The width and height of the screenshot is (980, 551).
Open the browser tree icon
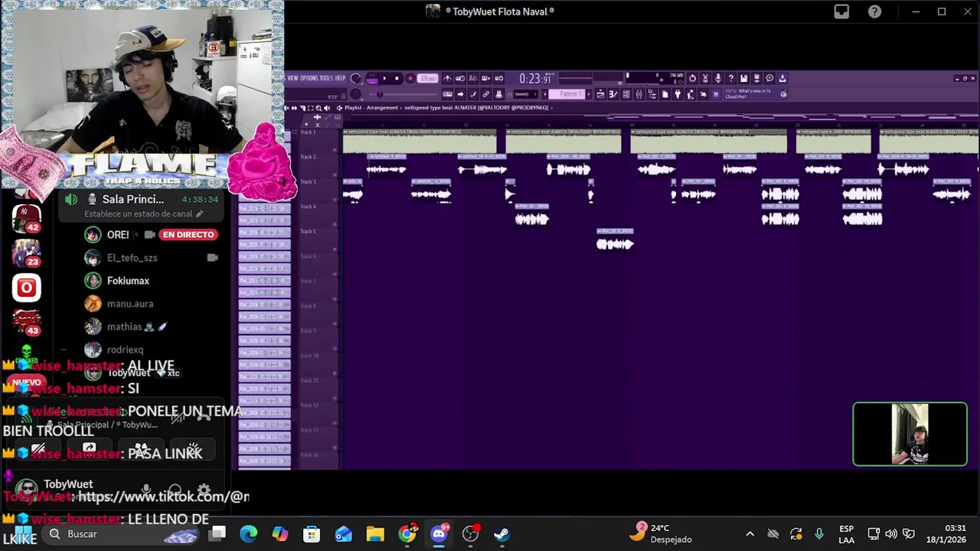(x=652, y=95)
